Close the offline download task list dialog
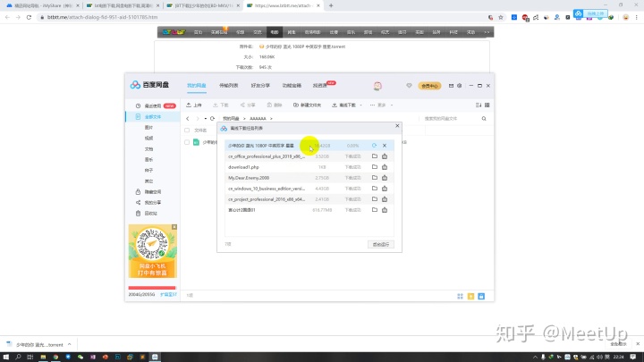Image resolution: width=644 pixels, height=362 pixels. tap(397, 126)
